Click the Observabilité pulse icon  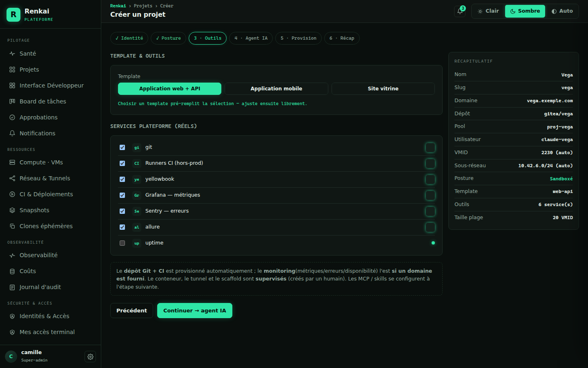[x=12, y=255]
